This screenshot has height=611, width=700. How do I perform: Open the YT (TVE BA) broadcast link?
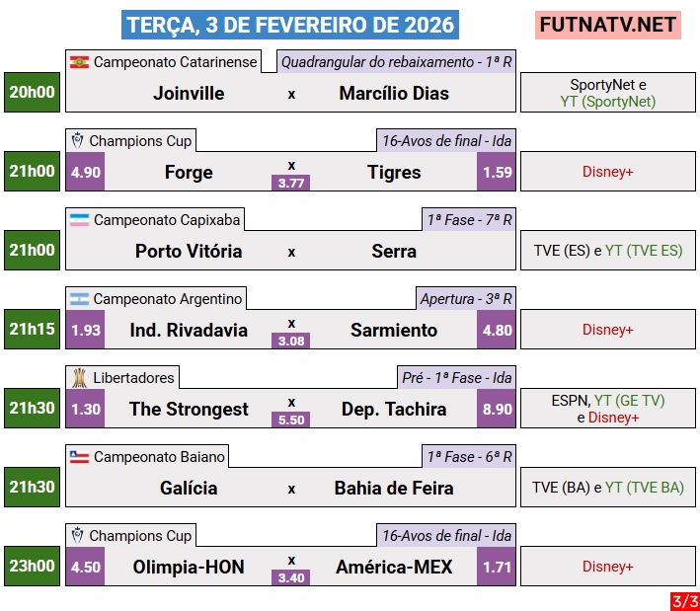click(644, 488)
